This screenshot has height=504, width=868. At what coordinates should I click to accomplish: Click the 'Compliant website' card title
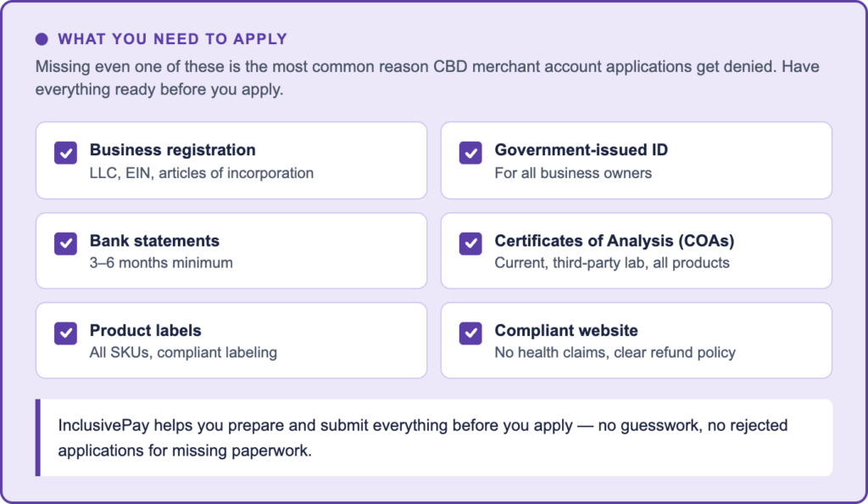pos(565,331)
